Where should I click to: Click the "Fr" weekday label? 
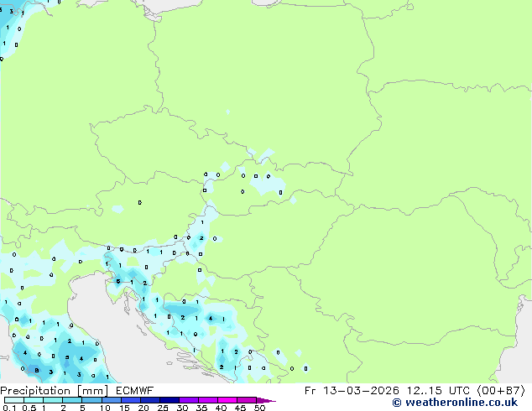point(310,391)
